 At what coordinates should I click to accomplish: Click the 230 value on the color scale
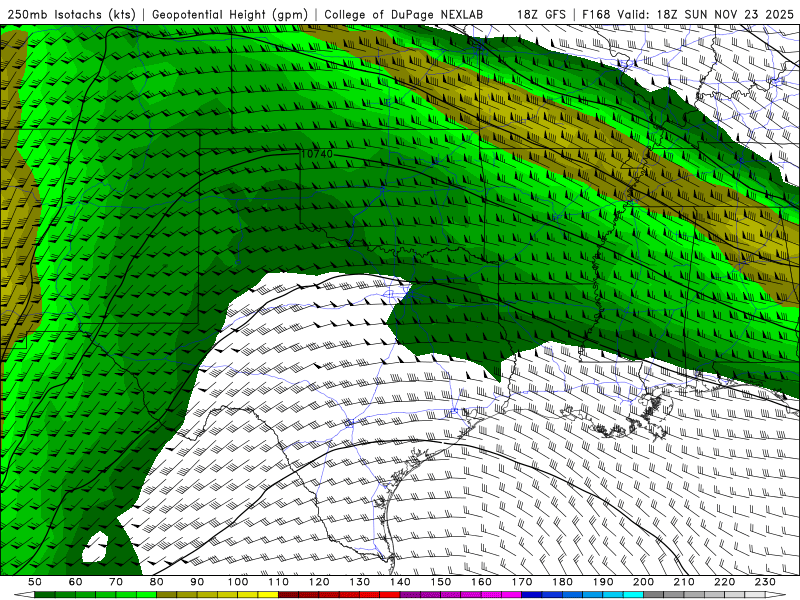coord(765,582)
